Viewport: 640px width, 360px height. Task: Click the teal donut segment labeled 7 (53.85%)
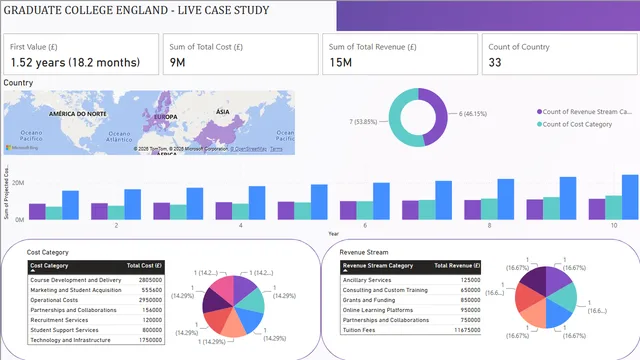click(396, 118)
